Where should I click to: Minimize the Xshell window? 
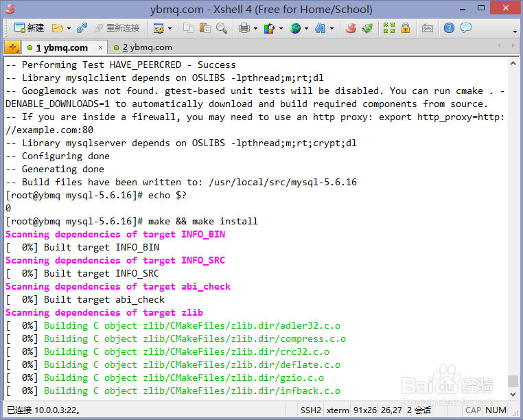click(x=463, y=9)
